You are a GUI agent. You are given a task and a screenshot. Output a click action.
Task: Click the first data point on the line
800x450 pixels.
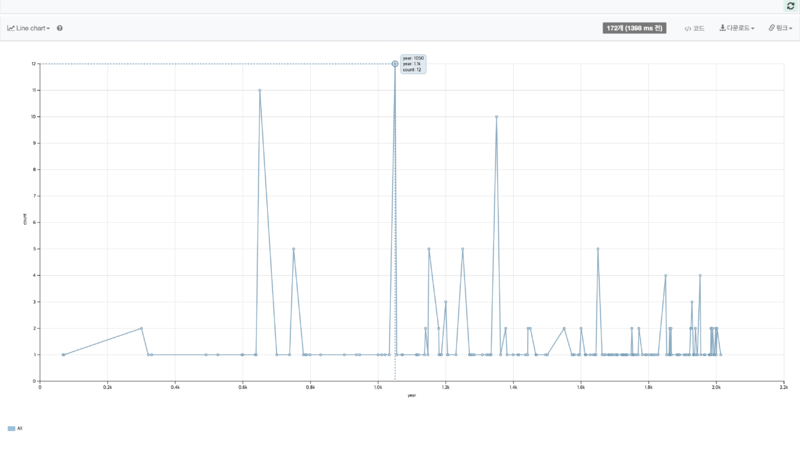[x=63, y=354]
